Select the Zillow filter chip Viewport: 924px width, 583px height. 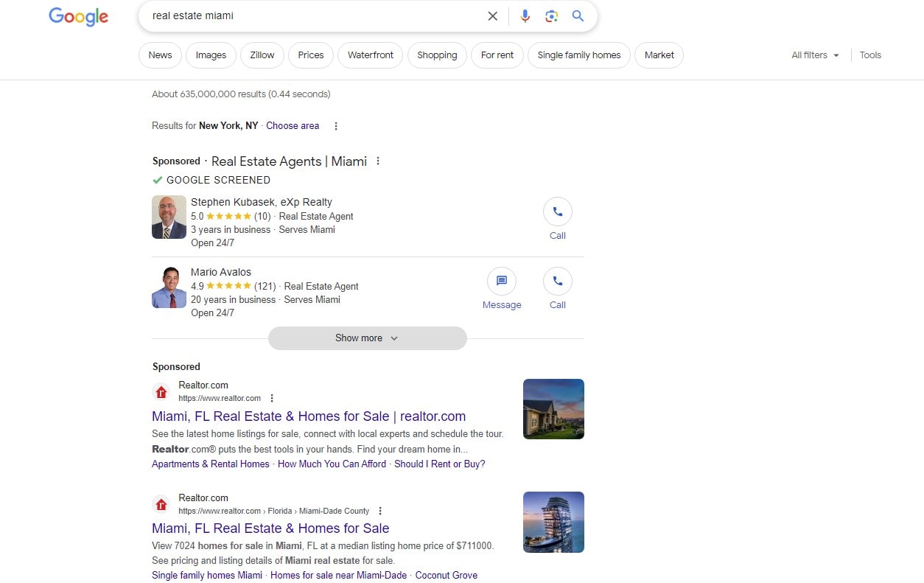[262, 55]
